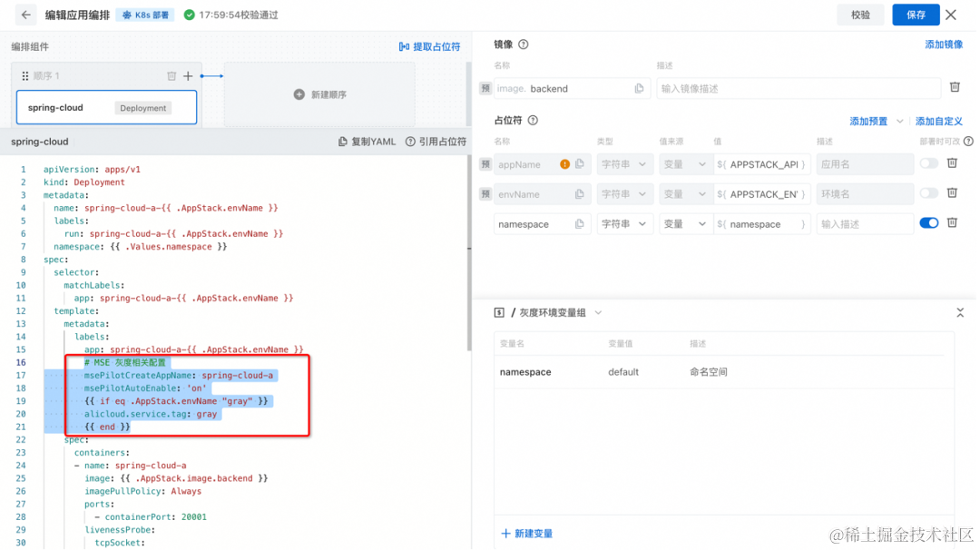
Task: Add a component with the plus icon in 顺序 1
Action: 189,76
